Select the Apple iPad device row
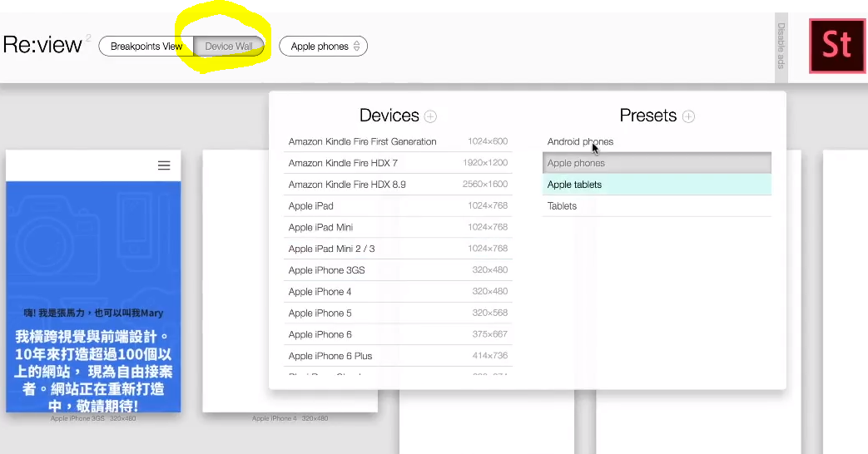Viewport: 868px width, 454px height. point(398,205)
